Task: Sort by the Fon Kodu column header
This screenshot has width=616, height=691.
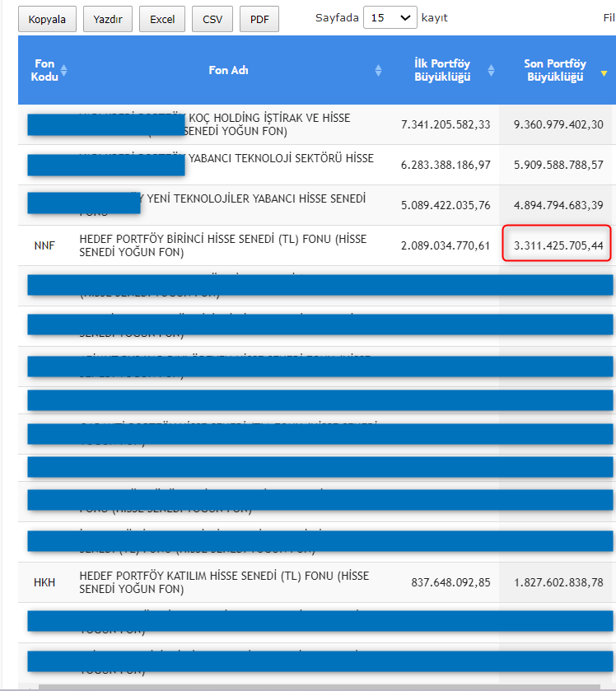Action: coord(45,70)
